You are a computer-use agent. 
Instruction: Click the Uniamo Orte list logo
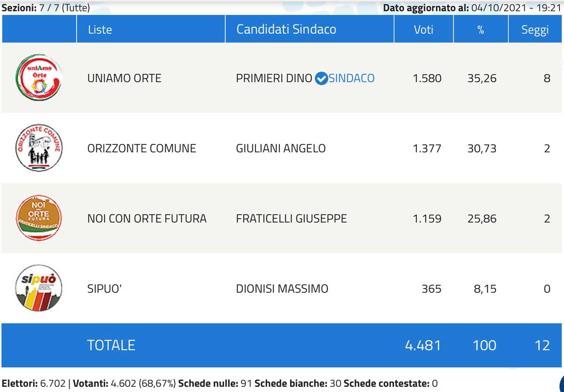39,78
